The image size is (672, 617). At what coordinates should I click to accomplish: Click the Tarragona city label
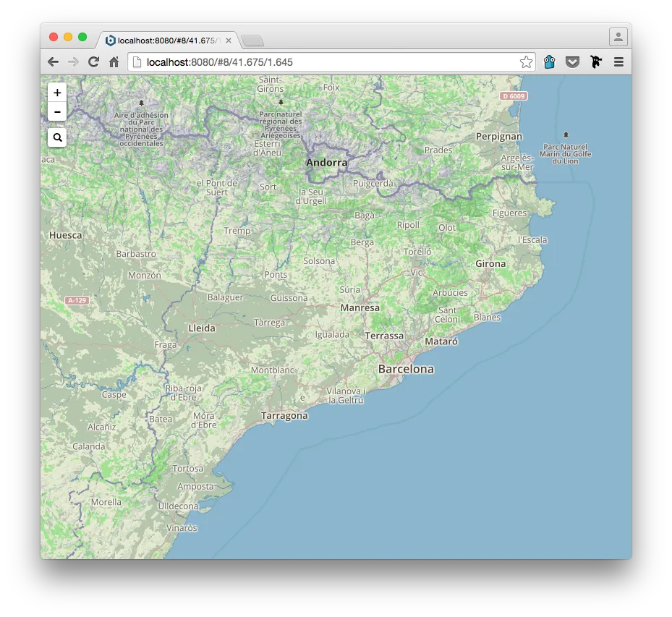coord(284,416)
